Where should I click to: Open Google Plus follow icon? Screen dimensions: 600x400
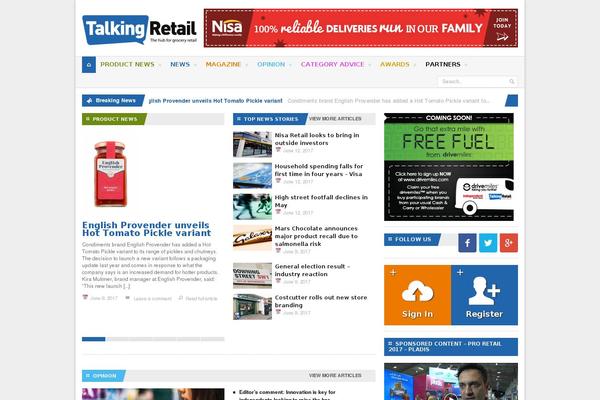(509, 243)
